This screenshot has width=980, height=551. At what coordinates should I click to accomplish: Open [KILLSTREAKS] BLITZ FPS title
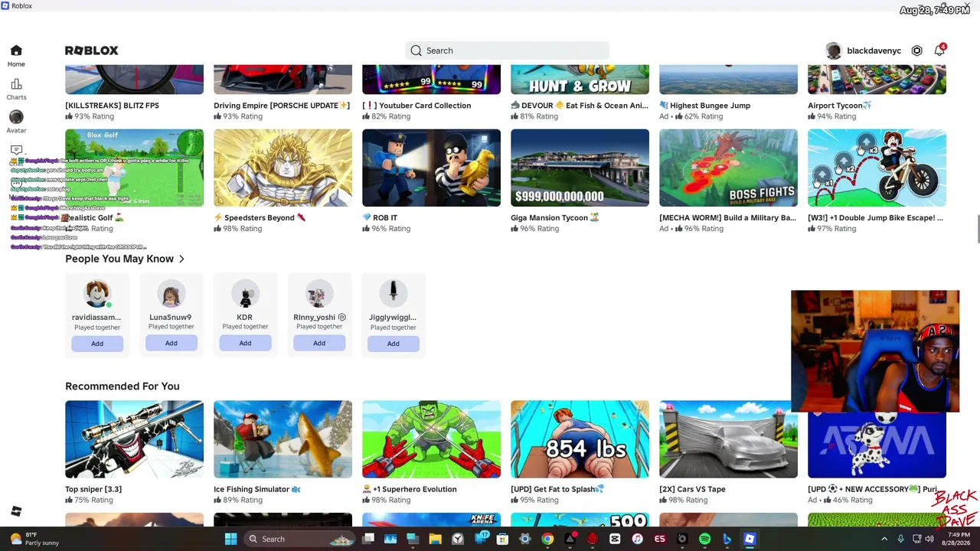tap(112, 106)
